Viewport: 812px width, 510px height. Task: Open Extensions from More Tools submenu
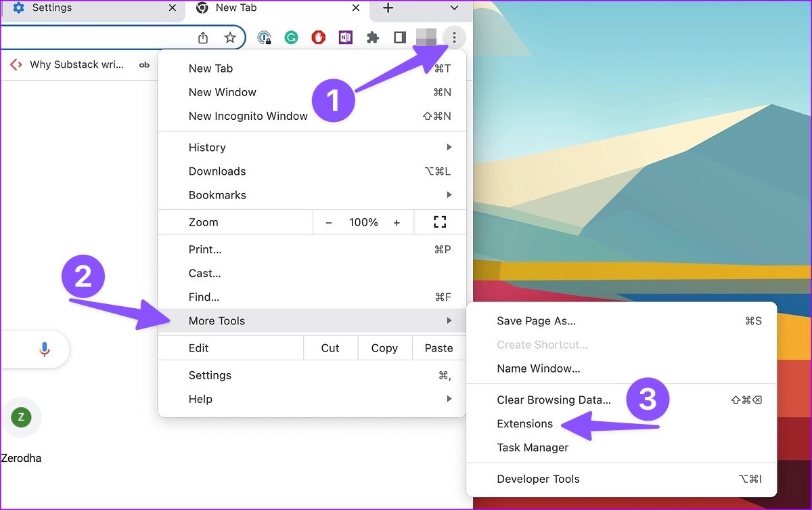pyautogui.click(x=622, y=424)
